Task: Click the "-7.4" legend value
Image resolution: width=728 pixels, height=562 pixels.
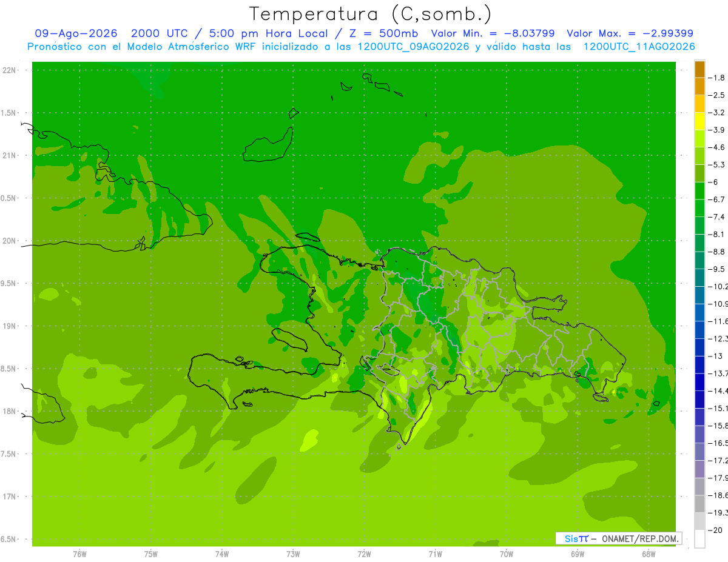Action: pyautogui.click(x=717, y=216)
